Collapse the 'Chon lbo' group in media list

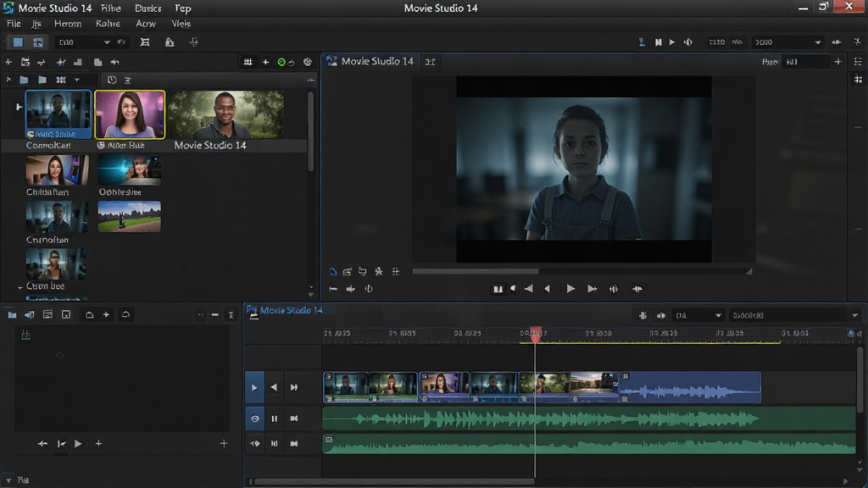click(20, 287)
